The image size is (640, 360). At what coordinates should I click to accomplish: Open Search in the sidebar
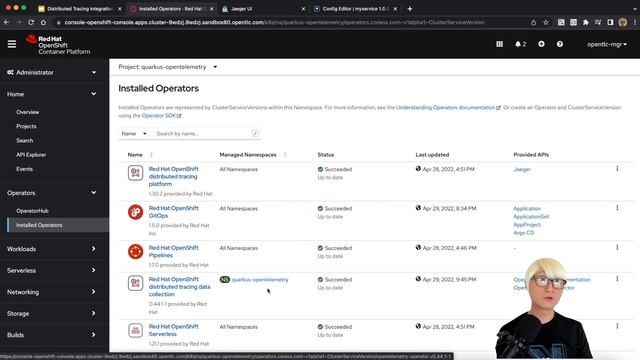point(24,140)
